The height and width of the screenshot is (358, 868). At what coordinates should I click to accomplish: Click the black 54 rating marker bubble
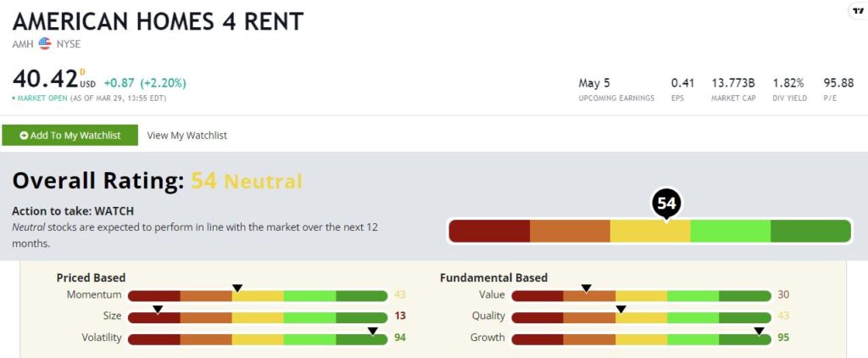666,204
